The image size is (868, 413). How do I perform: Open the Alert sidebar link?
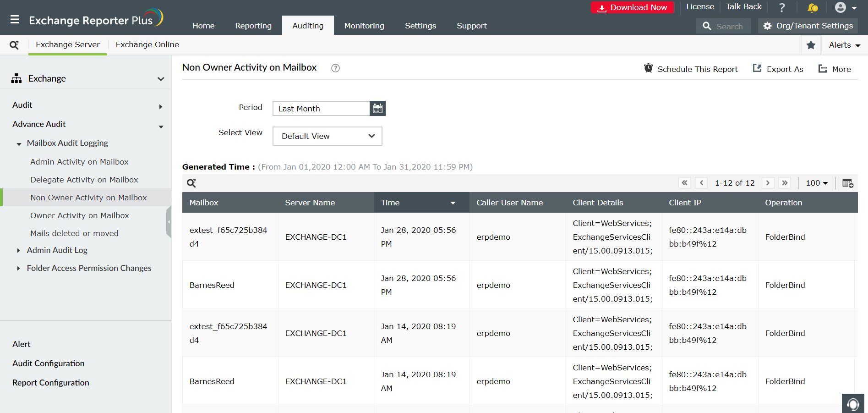click(x=22, y=344)
